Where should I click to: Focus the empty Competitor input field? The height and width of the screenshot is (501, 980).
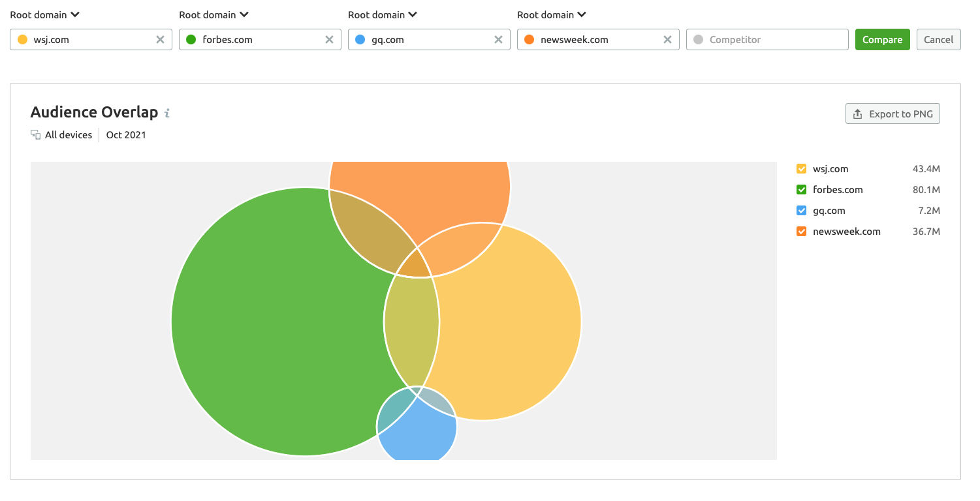click(x=767, y=40)
